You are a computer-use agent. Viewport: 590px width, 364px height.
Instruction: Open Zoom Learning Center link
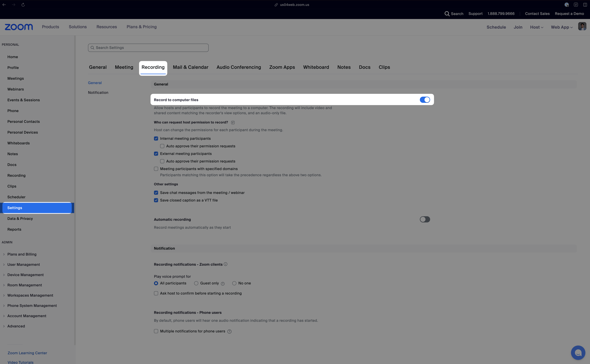pyautogui.click(x=27, y=353)
